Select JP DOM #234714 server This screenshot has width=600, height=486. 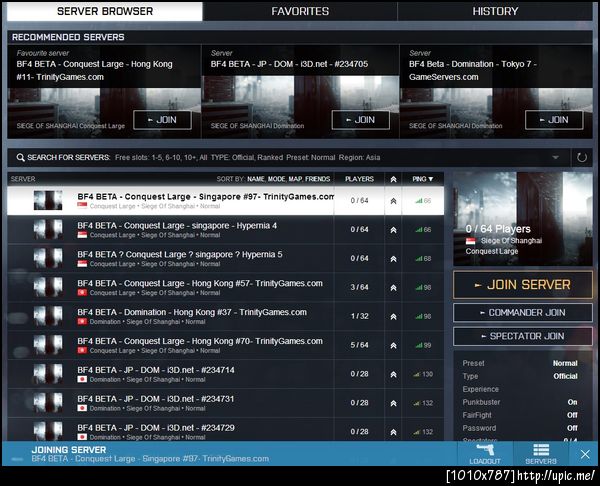pos(225,374)
